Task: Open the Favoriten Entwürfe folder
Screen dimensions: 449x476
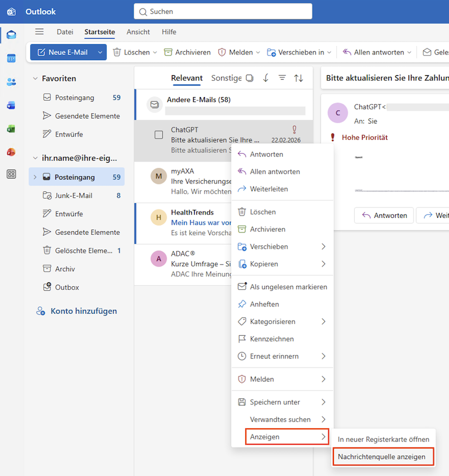Action: 76,134
